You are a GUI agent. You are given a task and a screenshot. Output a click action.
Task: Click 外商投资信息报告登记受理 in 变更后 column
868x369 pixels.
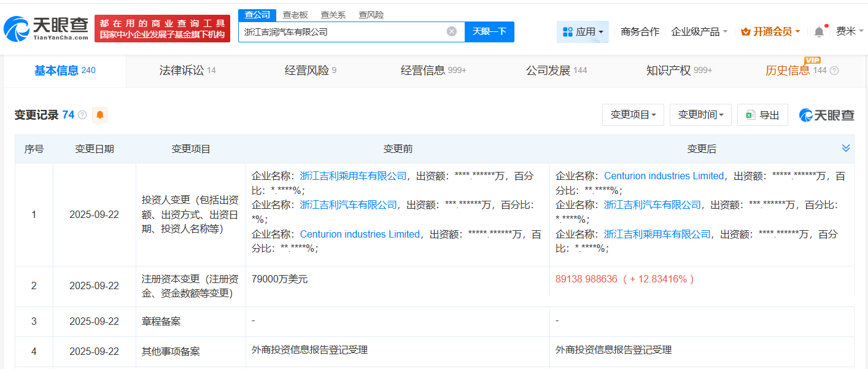(x=614, y=350)
